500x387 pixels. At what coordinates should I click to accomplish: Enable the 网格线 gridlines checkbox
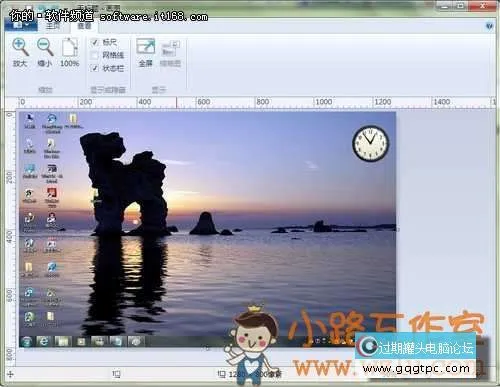[95, 55]
